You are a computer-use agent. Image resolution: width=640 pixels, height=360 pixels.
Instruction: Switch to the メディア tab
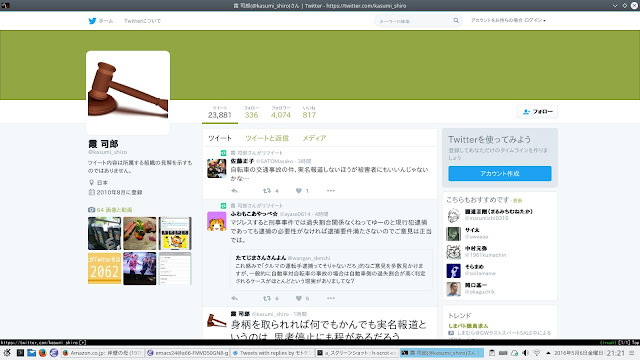point(314,138)
